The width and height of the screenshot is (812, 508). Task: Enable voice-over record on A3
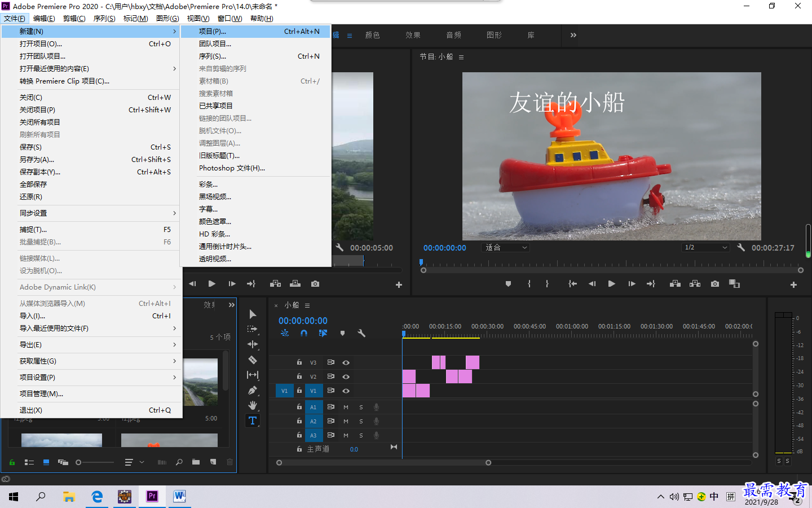(376, 435)
